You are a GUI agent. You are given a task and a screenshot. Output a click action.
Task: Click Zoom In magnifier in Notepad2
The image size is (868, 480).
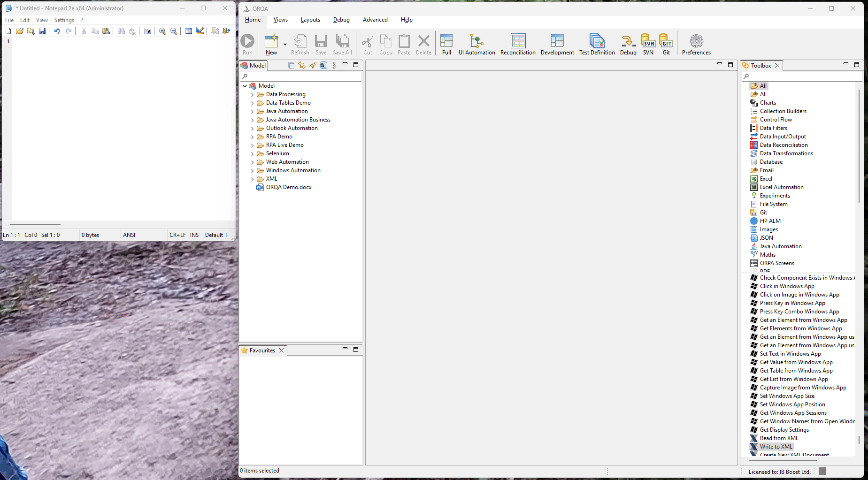162,31
